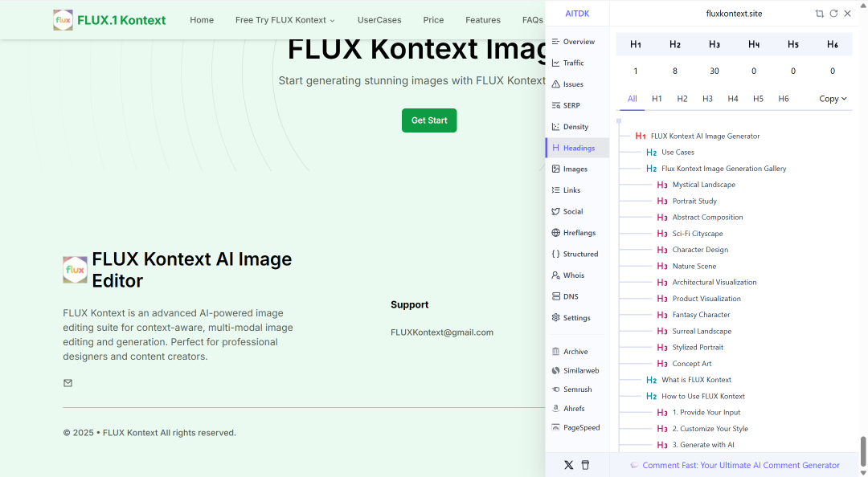Select 'Flux Kontext Image Generation Gallery' heading
Screen dimensions: 868x477
pos(723,168)
